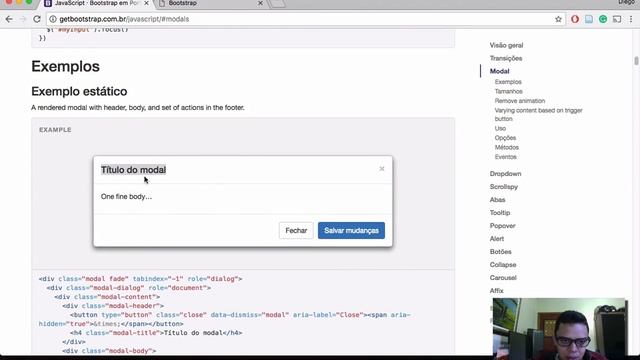Jump to Eventos subsection link
Viewport: 640px width, 360px height.
[505, 157]
